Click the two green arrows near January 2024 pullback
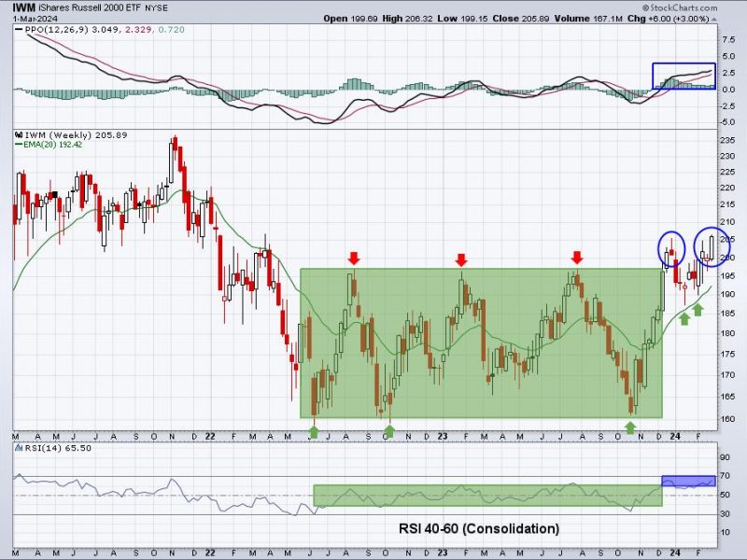Image resolution: width=747 pixels, height=560 pixels. 691,315
